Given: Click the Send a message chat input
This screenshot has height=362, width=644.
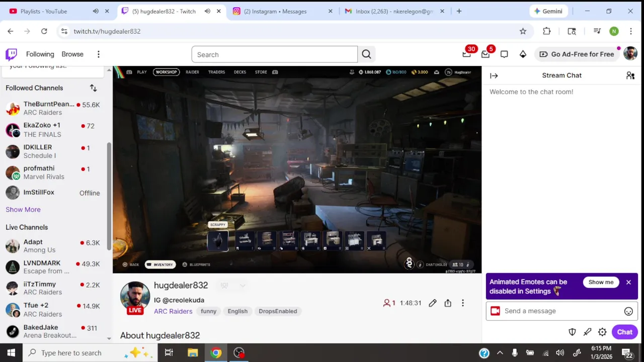Looking at the screenshot, I should tap(562, 311).
